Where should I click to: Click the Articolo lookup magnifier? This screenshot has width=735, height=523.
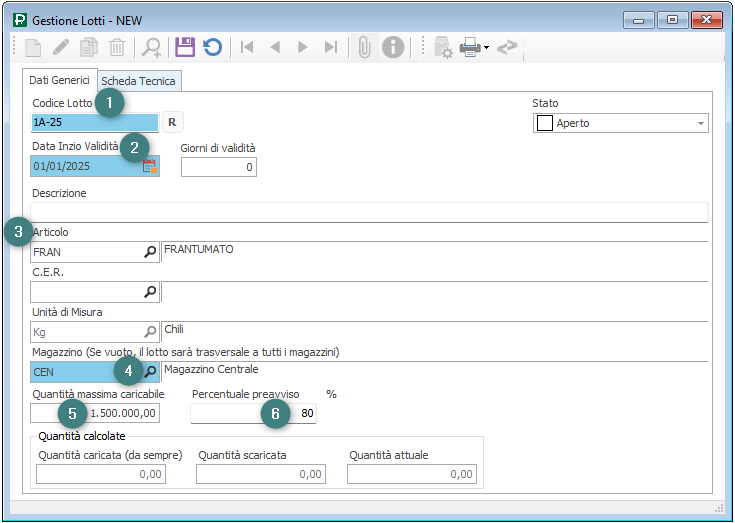pyautogui.click(x=150, y=252)
